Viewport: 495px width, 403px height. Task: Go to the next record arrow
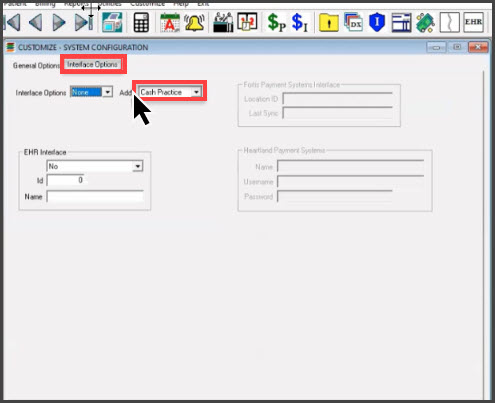[59, 23]
